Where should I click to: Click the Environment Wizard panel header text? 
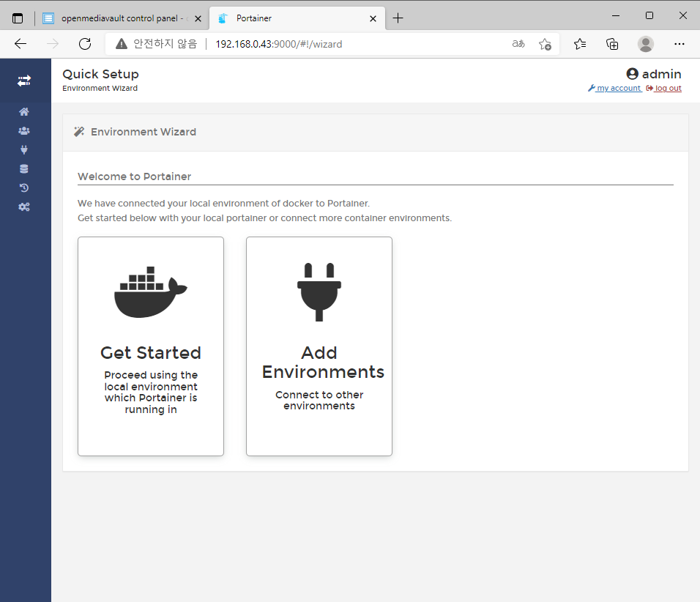[x=144, y=132]
